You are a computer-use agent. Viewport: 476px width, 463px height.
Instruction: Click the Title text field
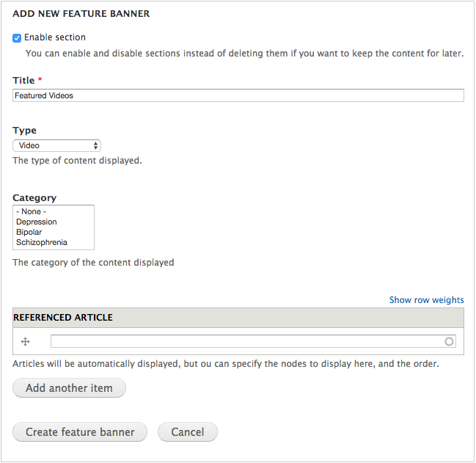pos(238,95)
